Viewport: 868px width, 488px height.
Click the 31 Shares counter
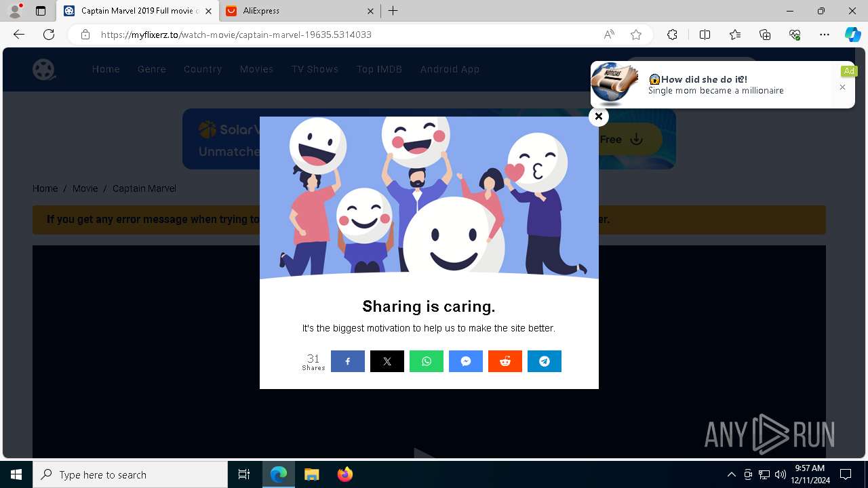pyautogui.click(x=313, y=362)
